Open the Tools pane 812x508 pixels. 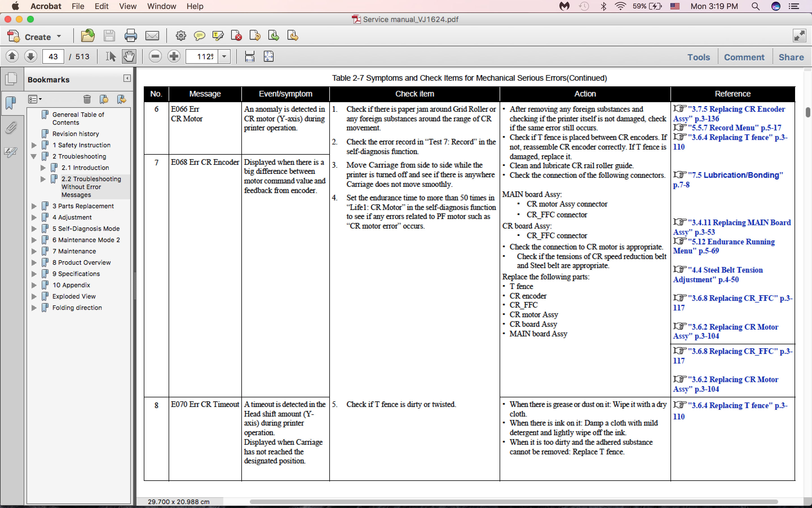point(699,57)
